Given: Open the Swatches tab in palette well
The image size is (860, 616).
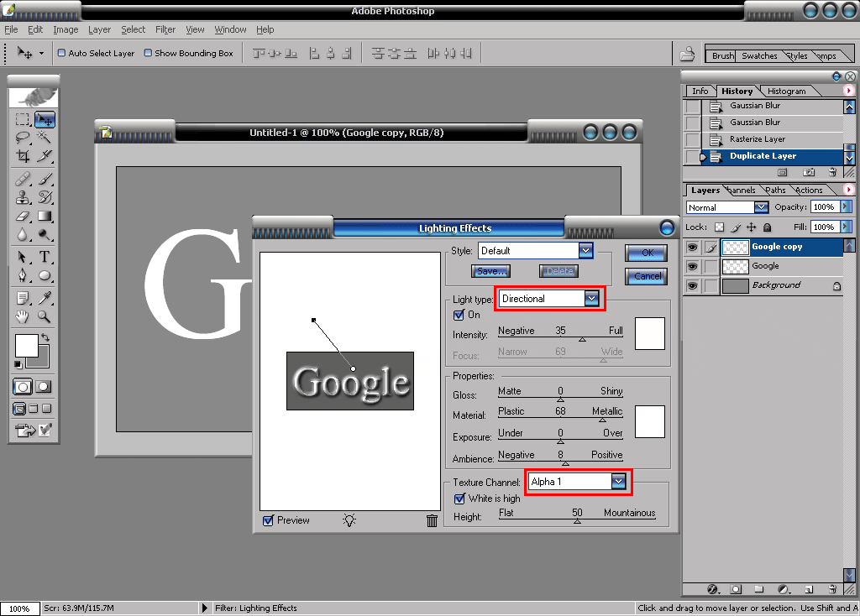Looking at the screenshot, I should coord(759,56).
